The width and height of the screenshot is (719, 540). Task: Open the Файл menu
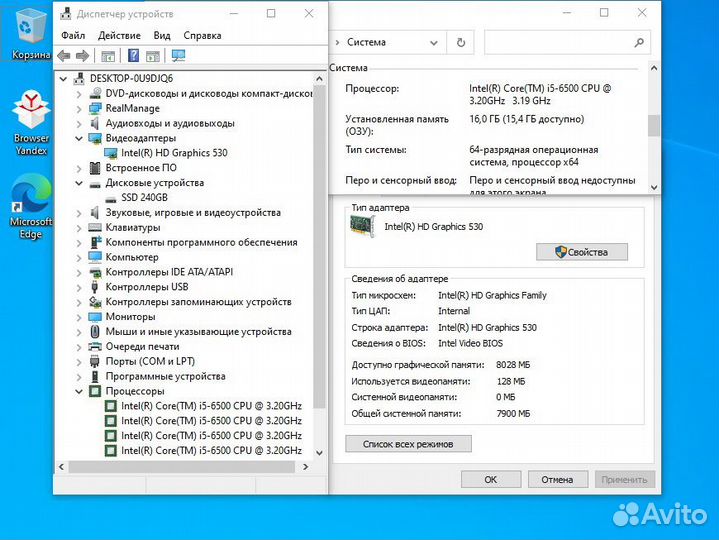(73, 35)
